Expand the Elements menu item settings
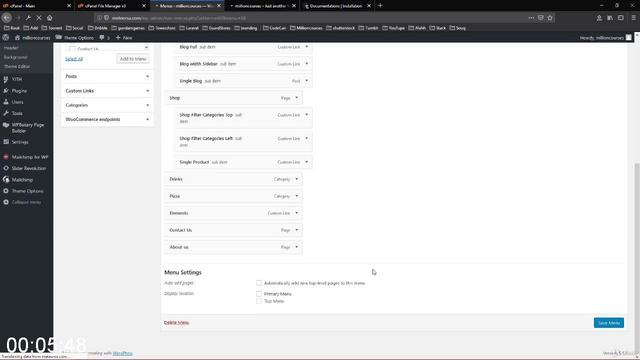The width and height of the screenshot is (640, 360). 297,213
